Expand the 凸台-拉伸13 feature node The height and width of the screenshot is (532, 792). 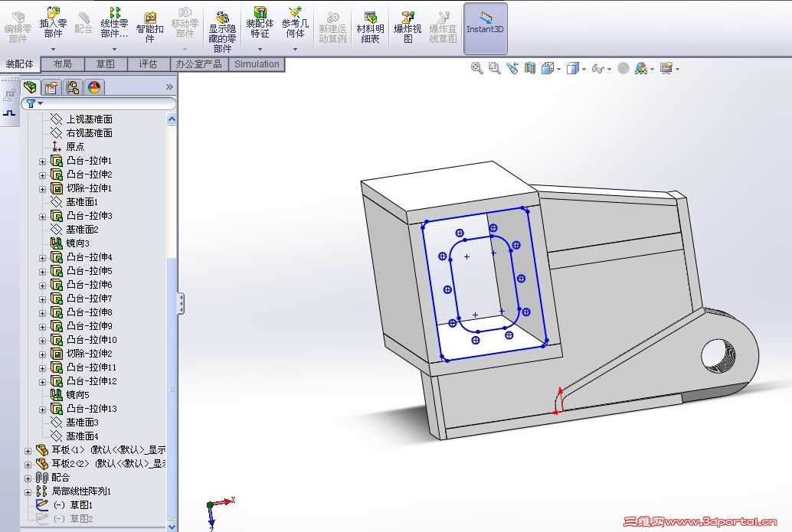(x=42, y=410)
